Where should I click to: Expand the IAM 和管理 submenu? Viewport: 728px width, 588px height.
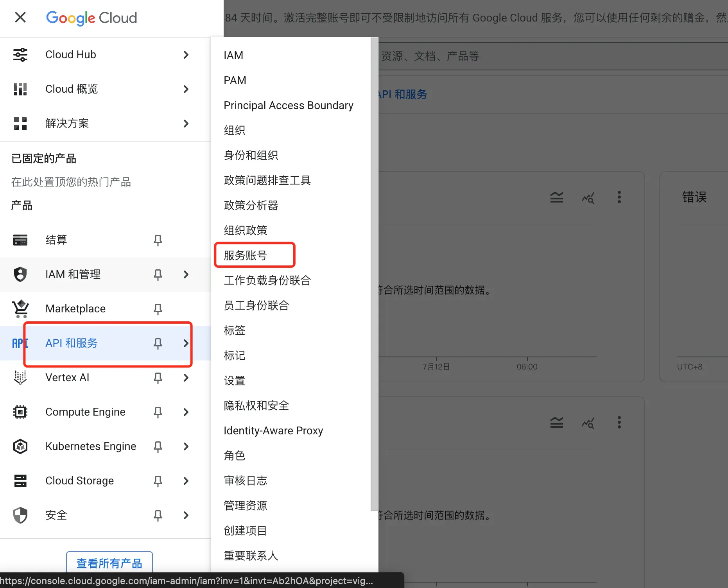(x=186, y=274)
